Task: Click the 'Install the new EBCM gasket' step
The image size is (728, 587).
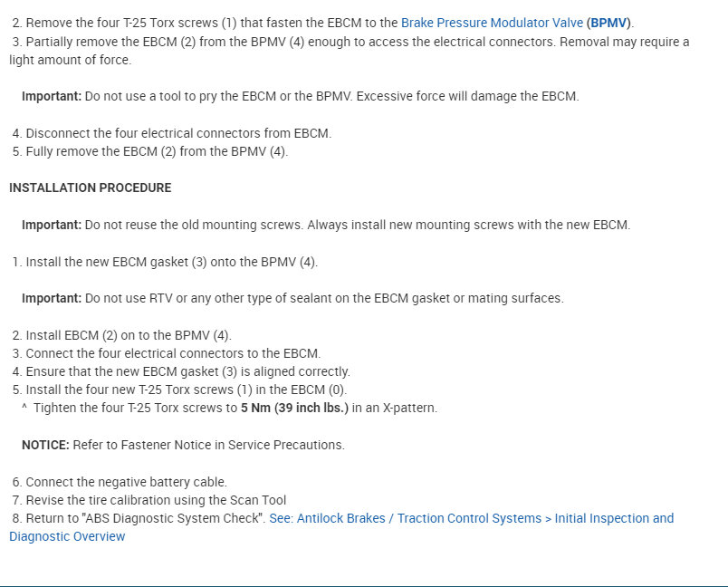Action: pyautogui.click(x=171, y=262)
